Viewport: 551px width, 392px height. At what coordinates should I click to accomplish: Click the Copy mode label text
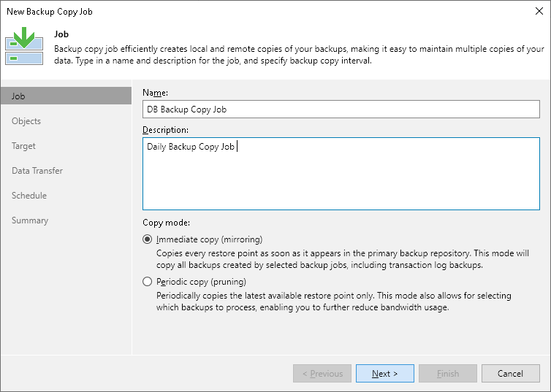click(x=167, y=222)
